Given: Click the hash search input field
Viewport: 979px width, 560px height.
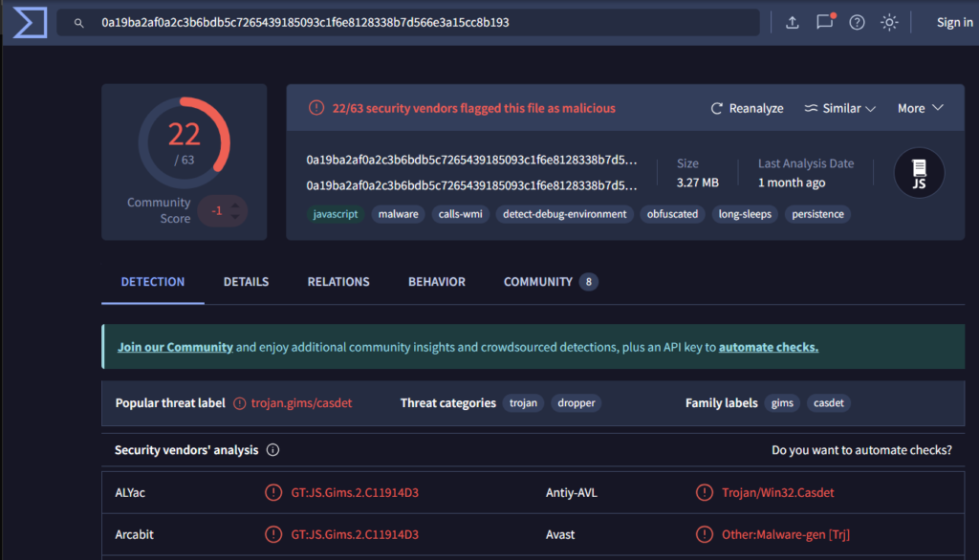Looking at the screenshot, I should [x=408, y=23].
